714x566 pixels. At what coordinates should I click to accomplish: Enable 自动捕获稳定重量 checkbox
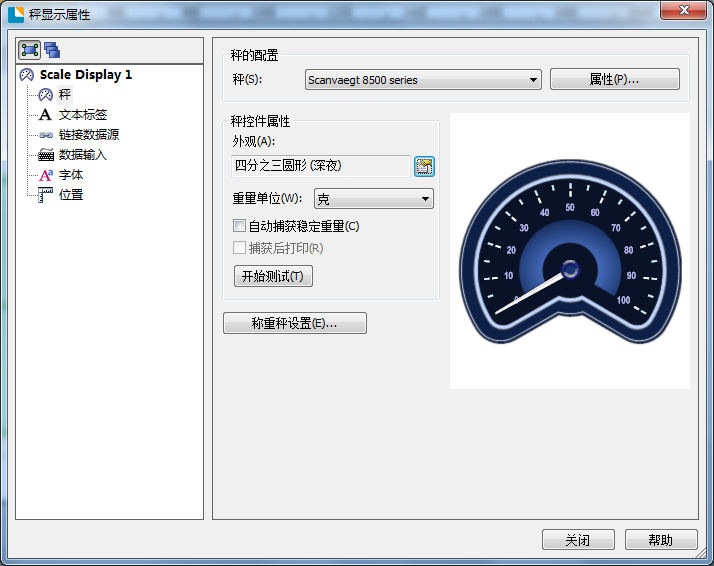239,226
